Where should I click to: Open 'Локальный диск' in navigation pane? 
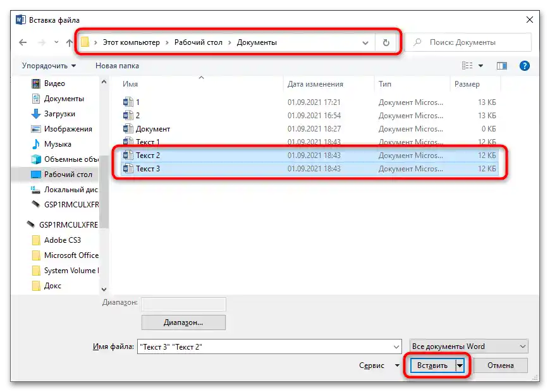click(x=64, y=190)
